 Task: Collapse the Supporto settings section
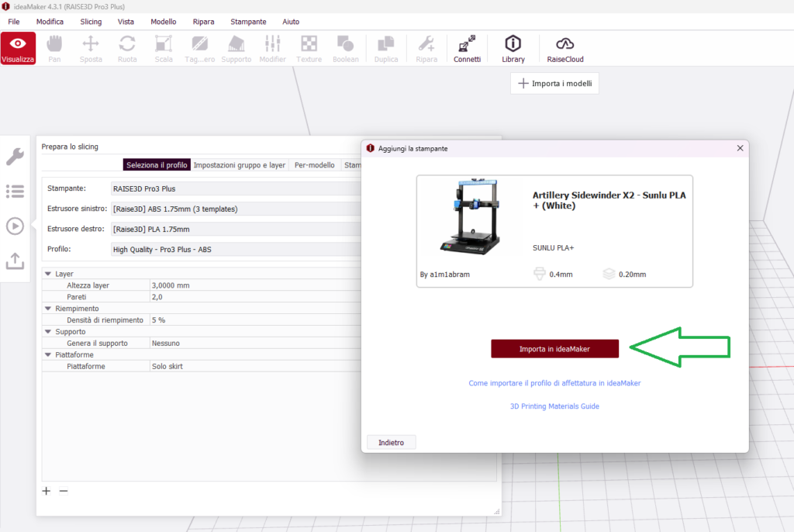pyautogui.click(x=48, y=332)
